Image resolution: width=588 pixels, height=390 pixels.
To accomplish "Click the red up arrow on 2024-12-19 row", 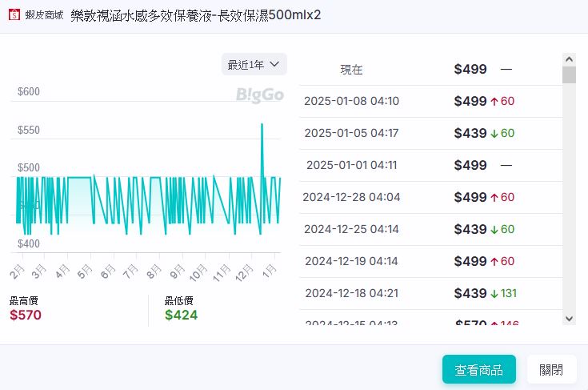I will (494, 261).
